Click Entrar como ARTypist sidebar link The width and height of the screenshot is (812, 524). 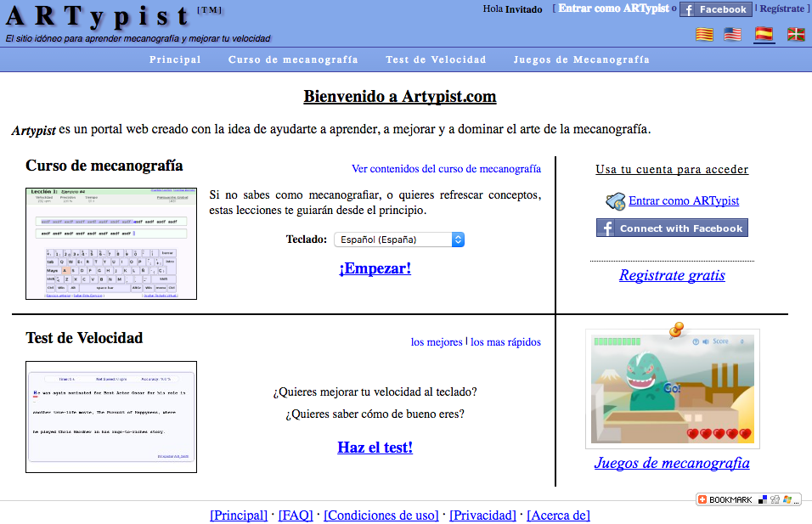684,201
